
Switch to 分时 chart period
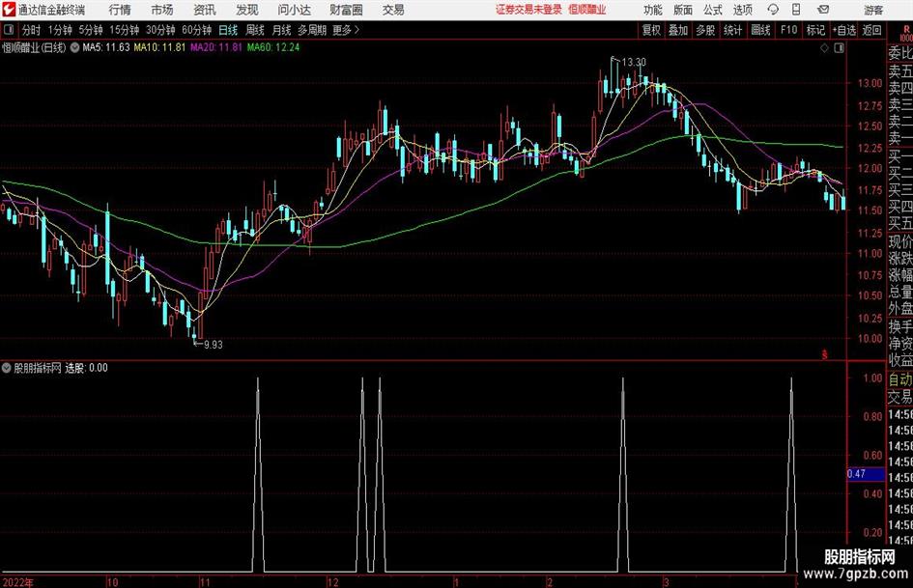32,30
